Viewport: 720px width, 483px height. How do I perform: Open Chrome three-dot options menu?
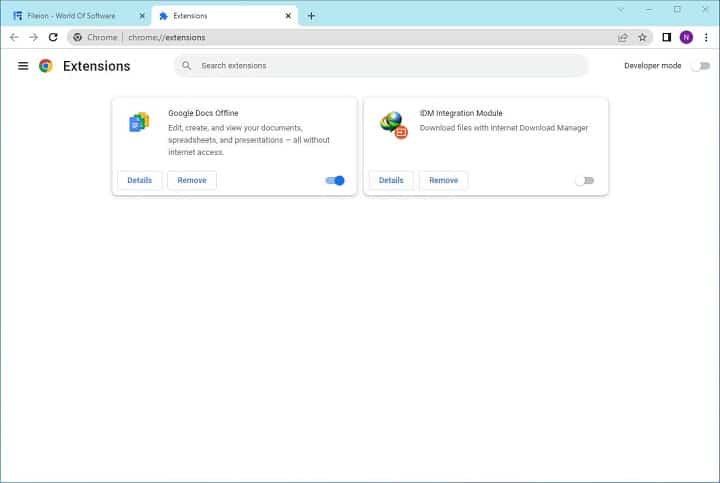(x=706, y=37)
